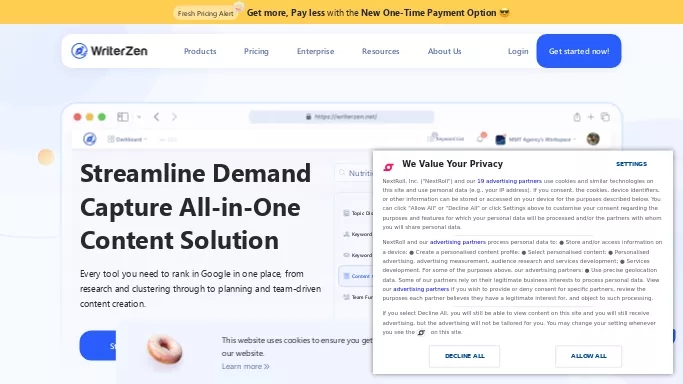This screenshot has width=683, height=384.
Task: Click the tab overview icon in the mock browser
Action: [605, 117]
